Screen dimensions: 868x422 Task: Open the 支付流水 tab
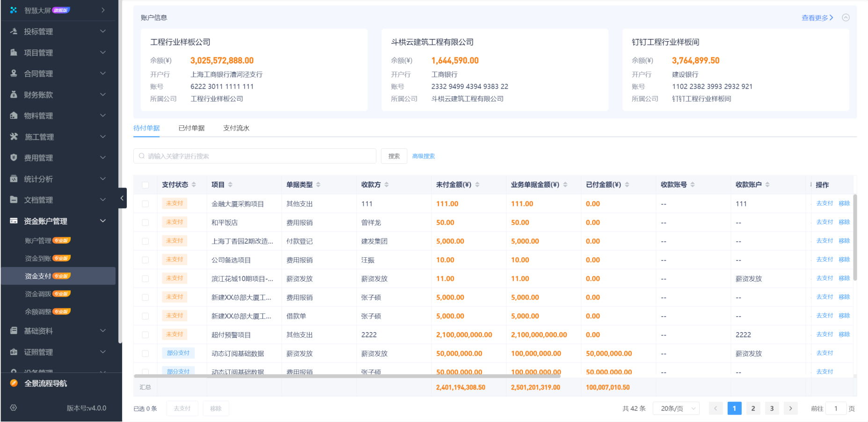[x=236, y=128]
